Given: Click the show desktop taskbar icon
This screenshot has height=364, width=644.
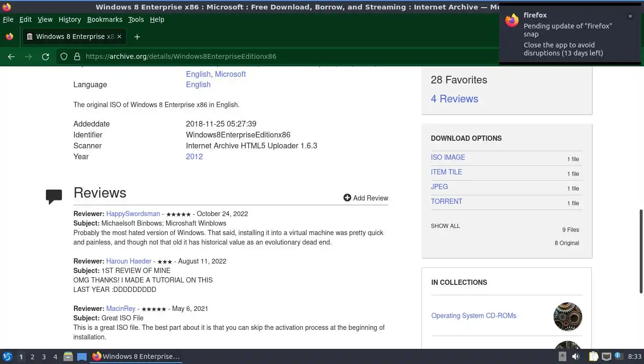Looking at the screenshot, I should point(82,356).
